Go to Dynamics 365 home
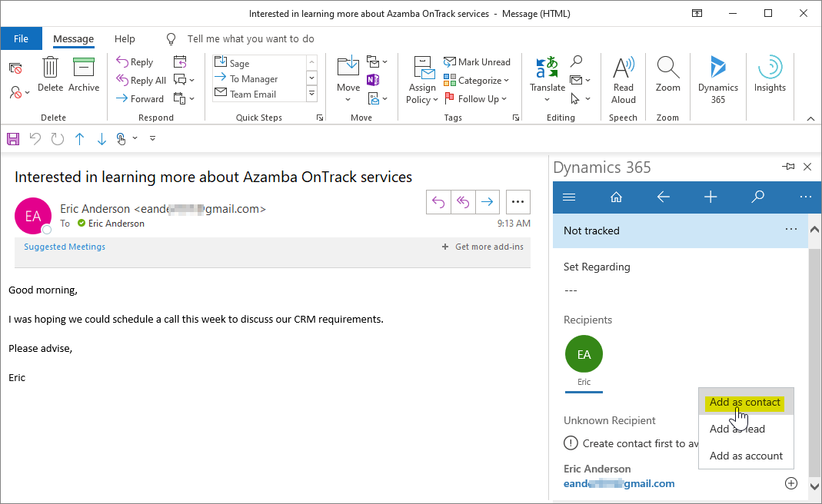Image resolution: width=822 pixels, height=504 pixels. pos(617,197)
